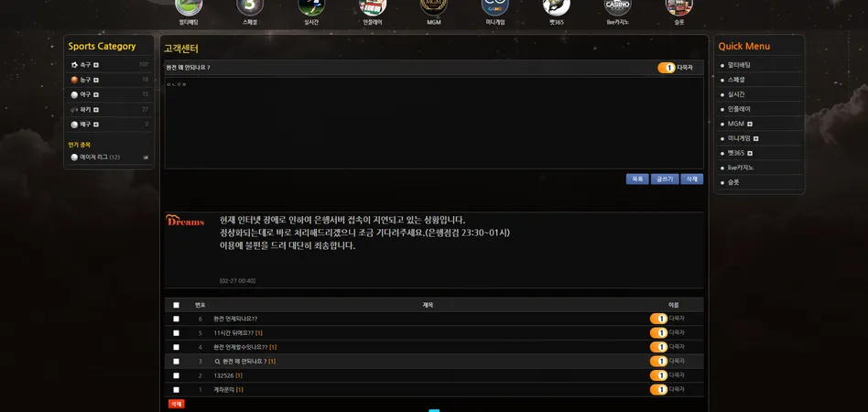This screenshot has height=412, width=868.
Task: Select 슬롯 in Quick Menu
Action: [733, 182]
